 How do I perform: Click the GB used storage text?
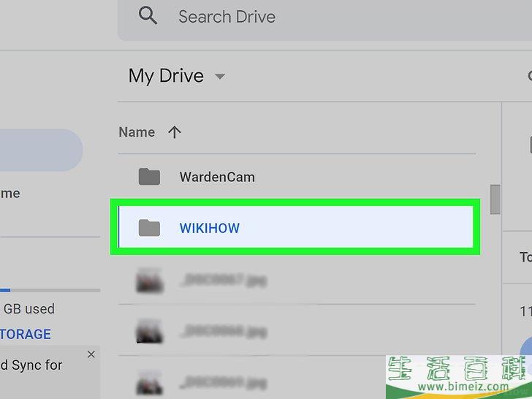pos(28,308)
